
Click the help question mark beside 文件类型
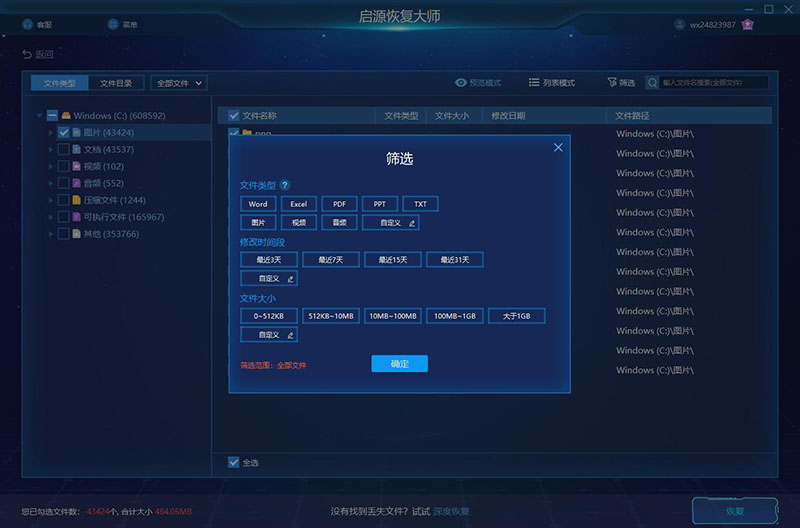point(285,185)
